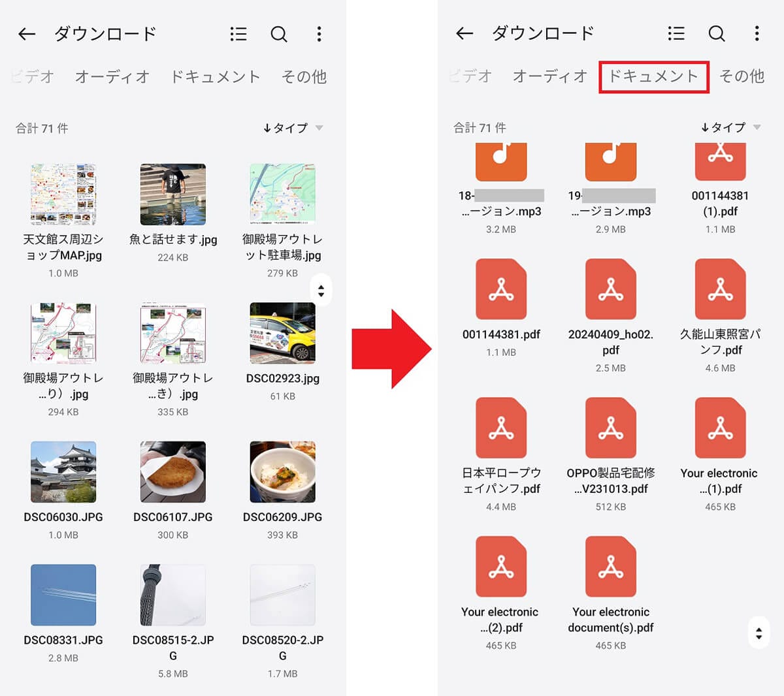Open DSC06107.JPG food thumbnail
This screenshot has width=784, height=696.
pyautogui.click(x=173, y=472)
